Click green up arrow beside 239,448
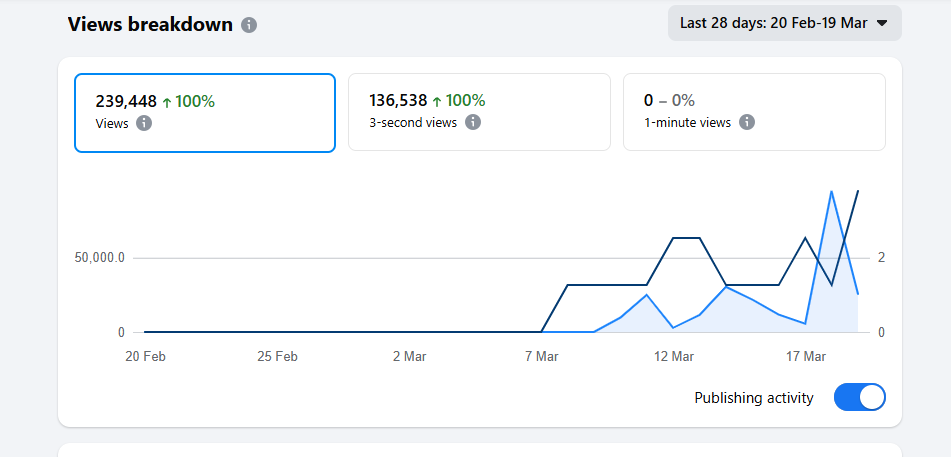The image size is (951, 457). tap(166, 101)
